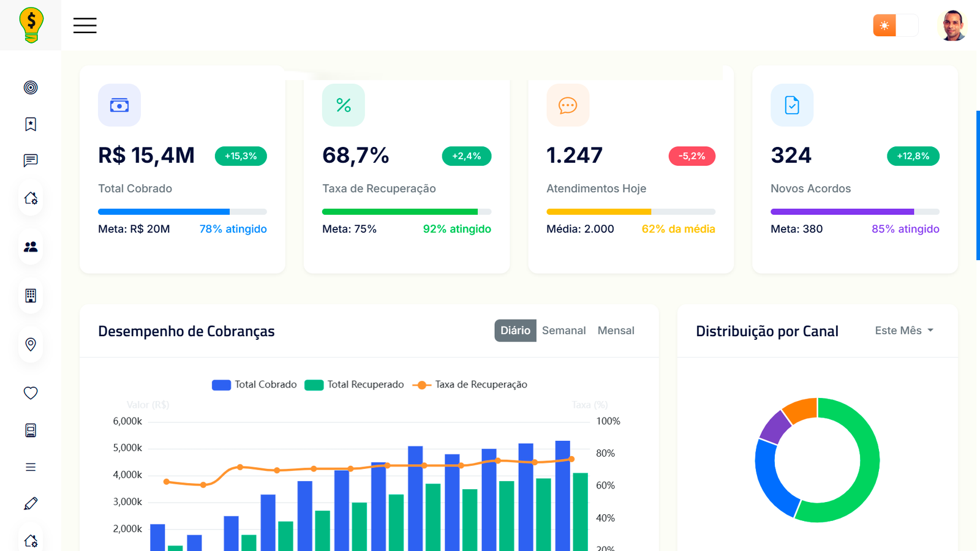The height and width of the screenshot is (551, 980).
Task: Open the hamburger menu in the header
Action: point(85,25)
